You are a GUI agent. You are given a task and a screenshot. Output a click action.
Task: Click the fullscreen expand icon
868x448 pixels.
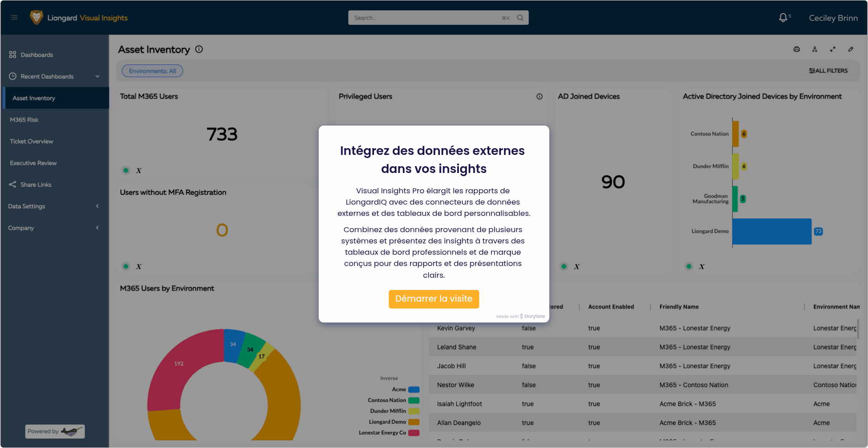coord(833,49)
